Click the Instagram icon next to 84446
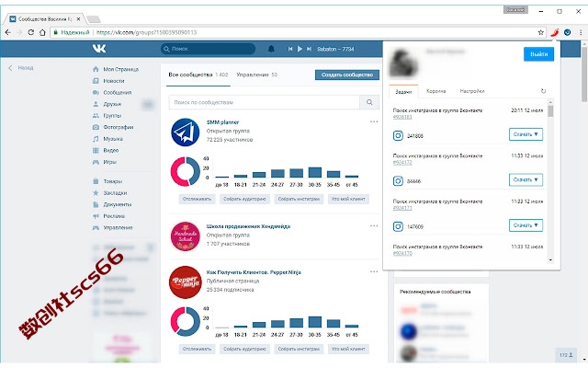 (398, 181)
